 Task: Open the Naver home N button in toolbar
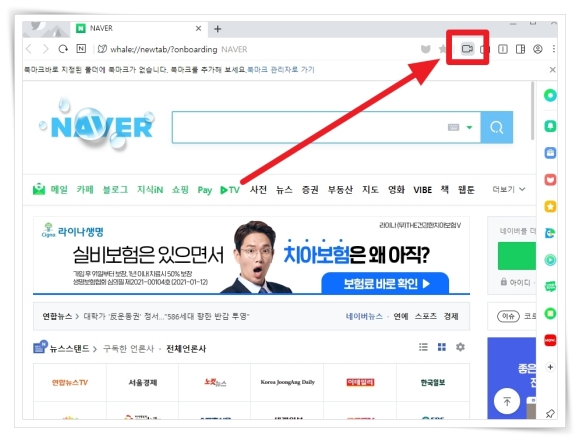click(81, 48)
